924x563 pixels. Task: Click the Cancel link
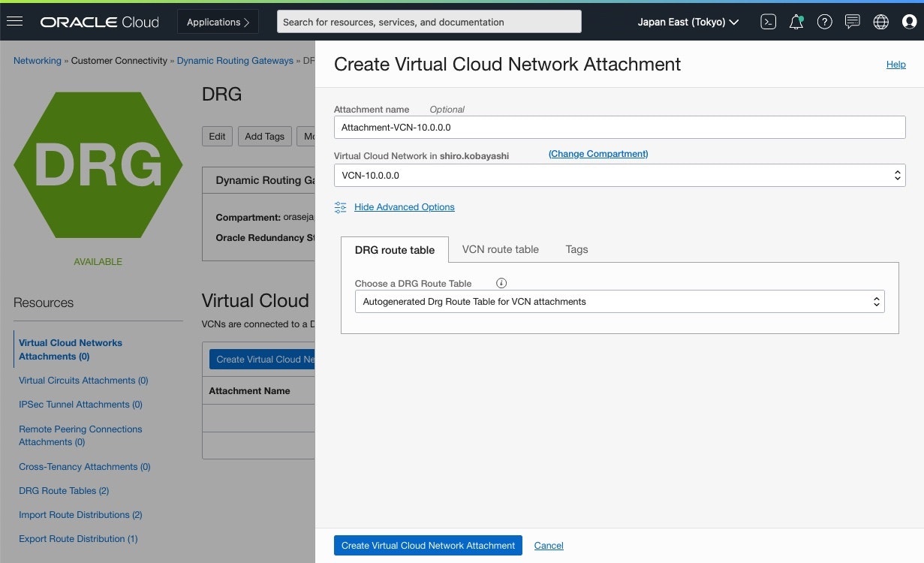tap(549, 546)
